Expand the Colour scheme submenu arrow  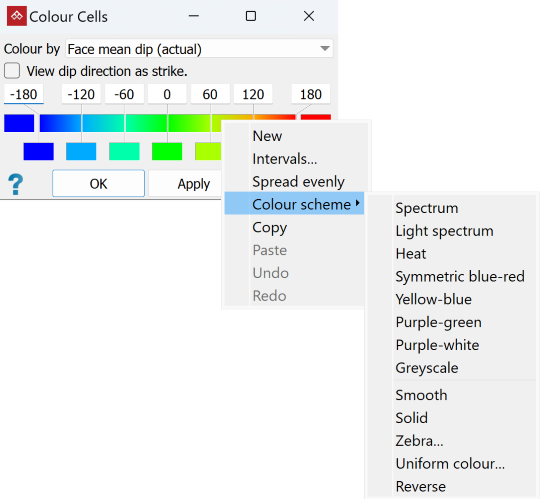pyautogui.click(x=358, y=204)
